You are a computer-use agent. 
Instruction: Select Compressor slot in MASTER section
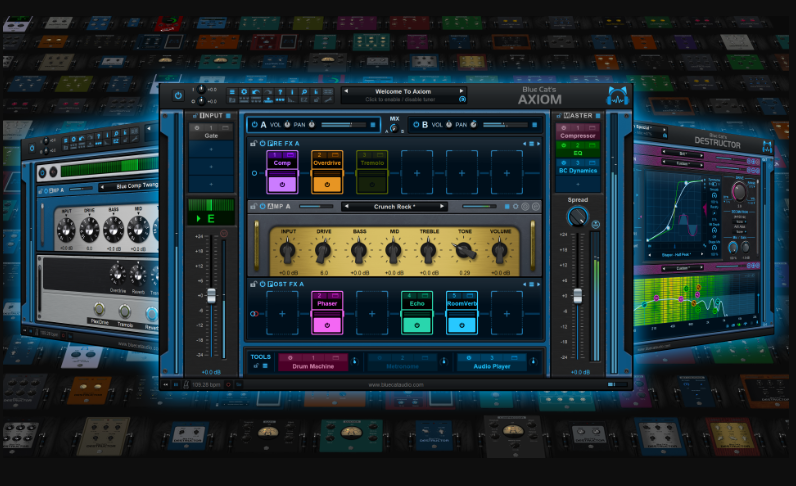(578, 132)
